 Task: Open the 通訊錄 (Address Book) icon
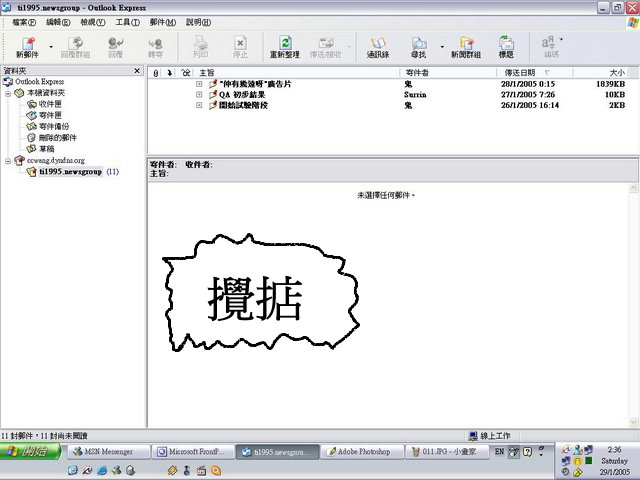click(x=377, y=46)
